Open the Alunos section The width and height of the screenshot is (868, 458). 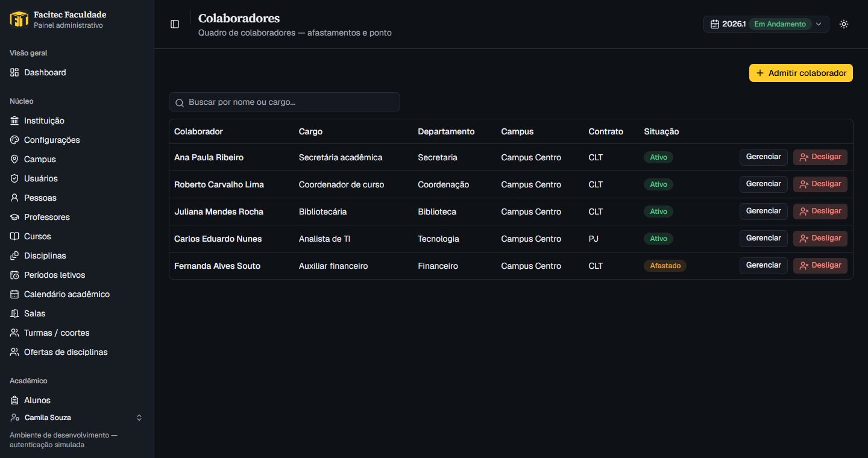tap(77, 400)
